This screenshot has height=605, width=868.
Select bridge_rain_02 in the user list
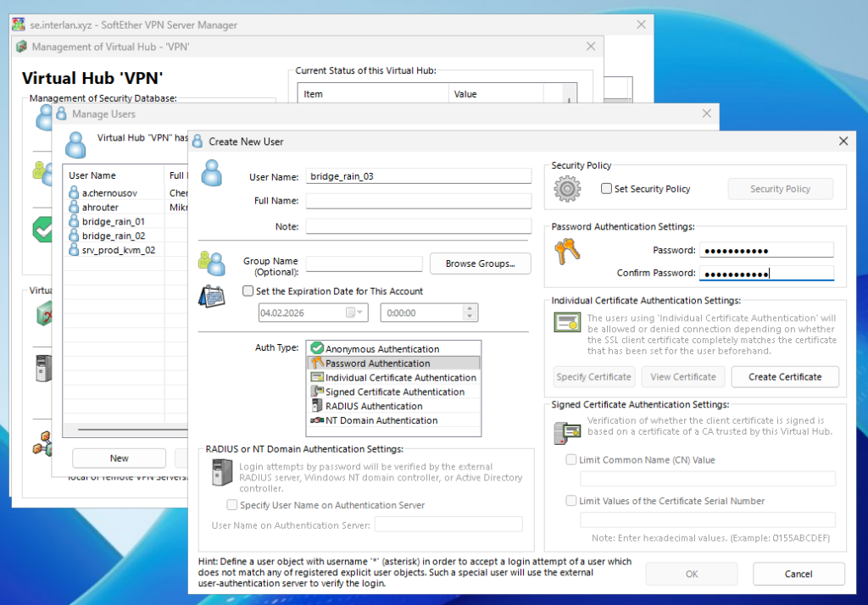pos(113,236)
